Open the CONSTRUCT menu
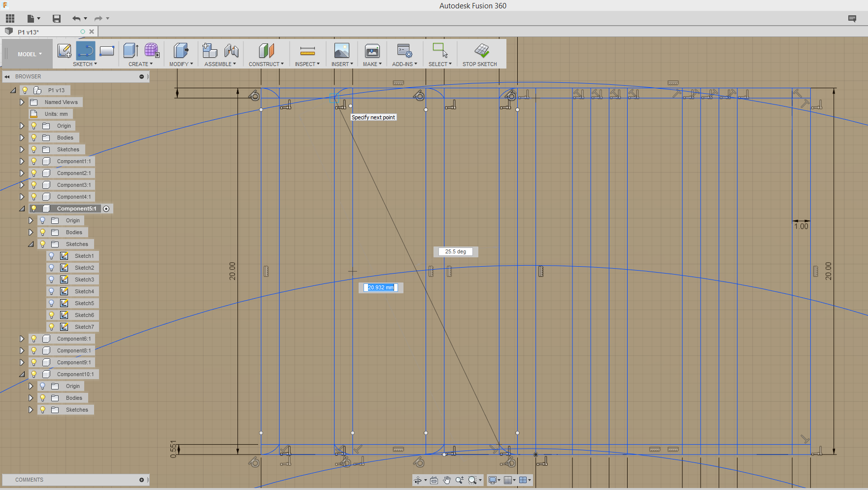This screenshot has width=868, height=490. (266, 64)
